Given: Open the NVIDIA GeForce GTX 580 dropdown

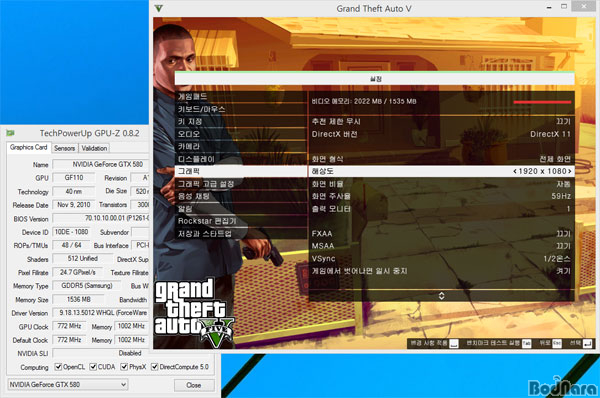Looking at the screenshot, I should coord(68,384).
